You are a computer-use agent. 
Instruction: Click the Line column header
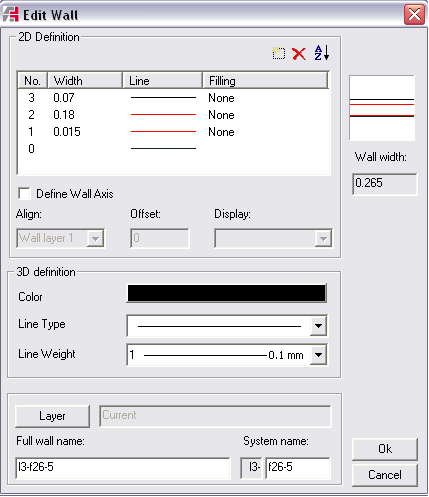point(163,80)
